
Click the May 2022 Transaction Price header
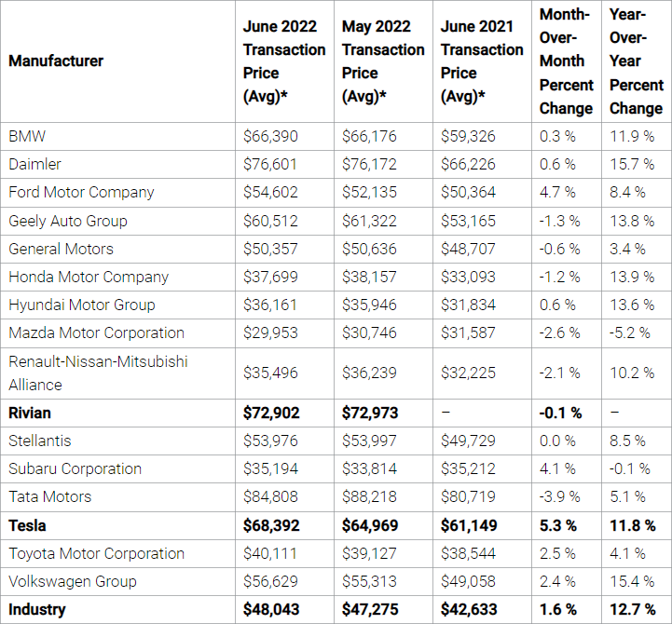pos(382,61)
